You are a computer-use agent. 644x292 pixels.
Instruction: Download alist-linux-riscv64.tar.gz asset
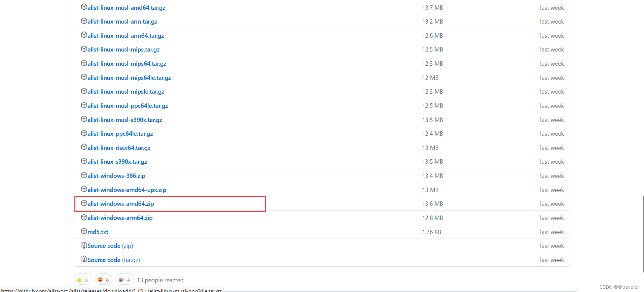[x=119, y=148]
